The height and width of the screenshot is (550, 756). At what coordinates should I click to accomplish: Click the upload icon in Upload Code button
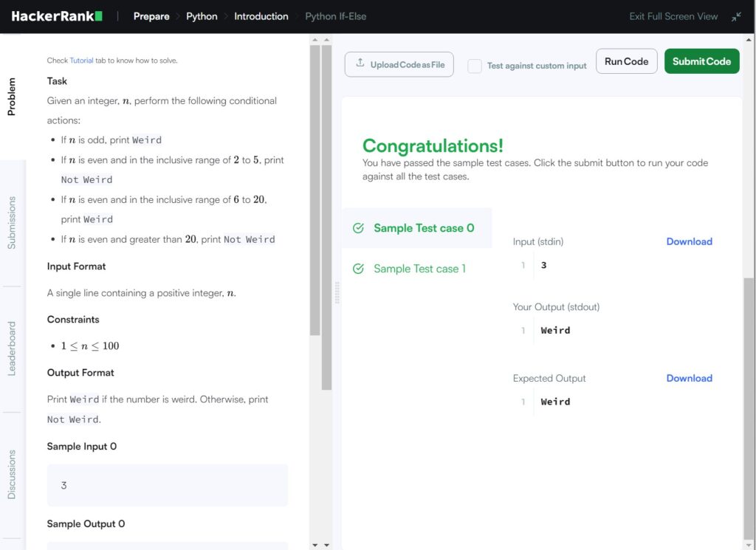[360, 63]
